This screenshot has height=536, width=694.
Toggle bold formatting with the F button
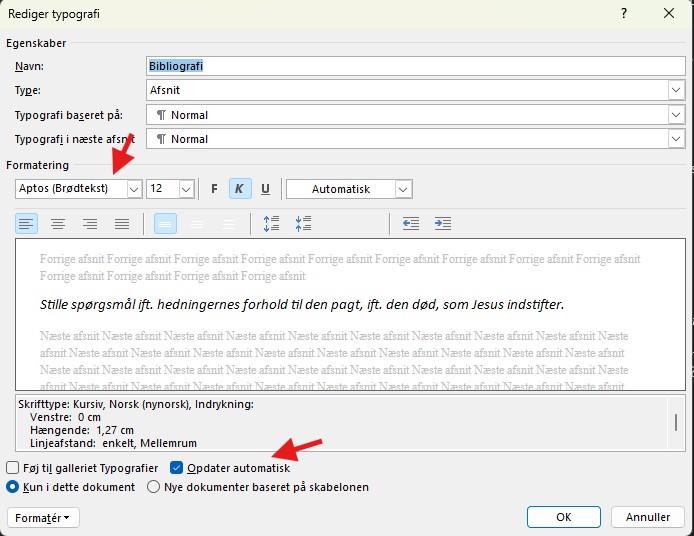[214, 189]
